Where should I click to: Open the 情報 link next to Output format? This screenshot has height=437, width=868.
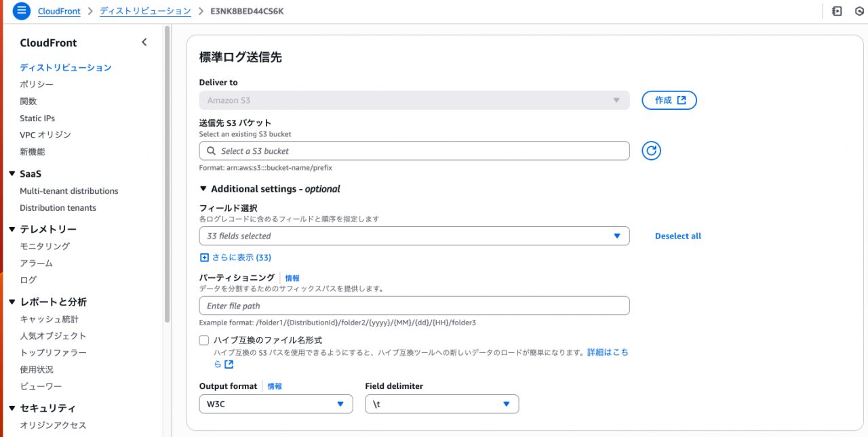pos(275,386)
